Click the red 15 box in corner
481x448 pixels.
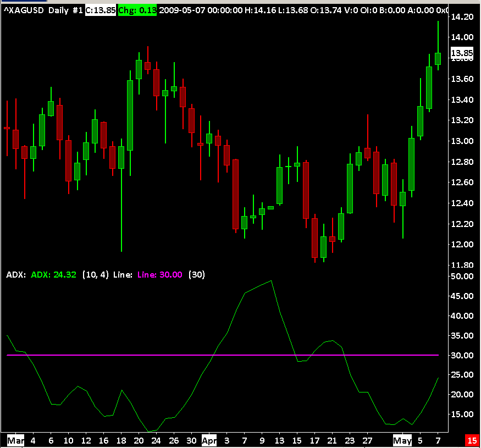472,441
